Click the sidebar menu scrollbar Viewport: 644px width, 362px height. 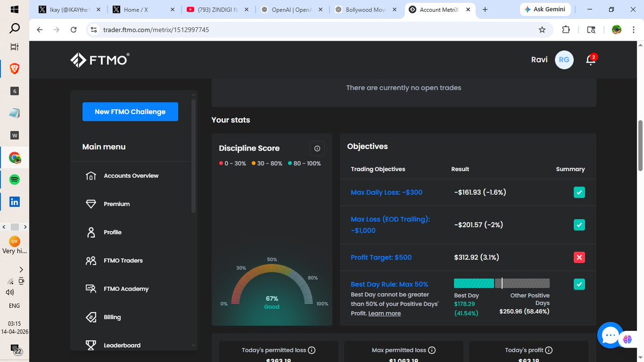pos(194,156)
